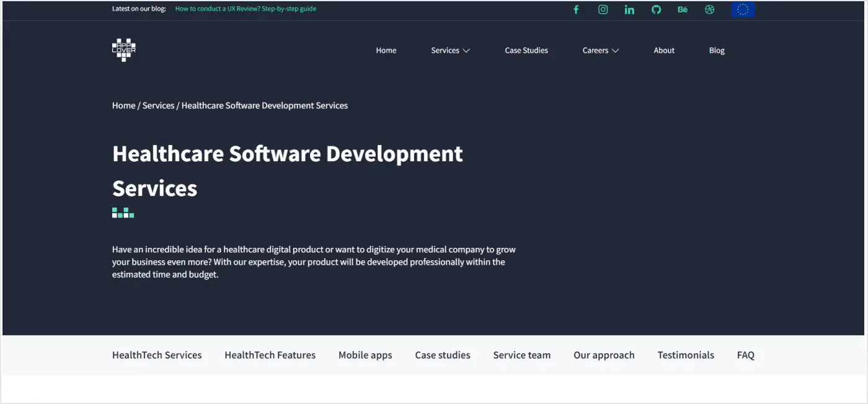Select the Mobile apps section tab
This screenshot has width=868, height=404.
365,354
